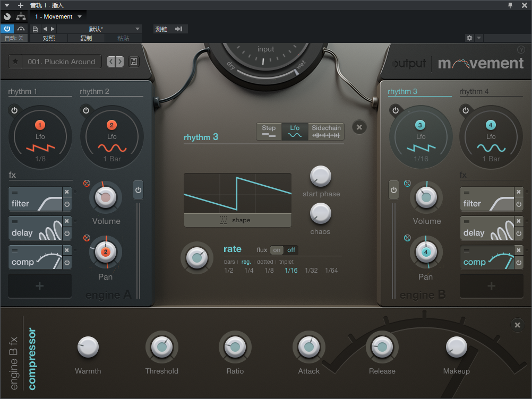532x399 pixels.
Task: Clear modulation on engine B Volume
Action: click(x=407, y=184)
